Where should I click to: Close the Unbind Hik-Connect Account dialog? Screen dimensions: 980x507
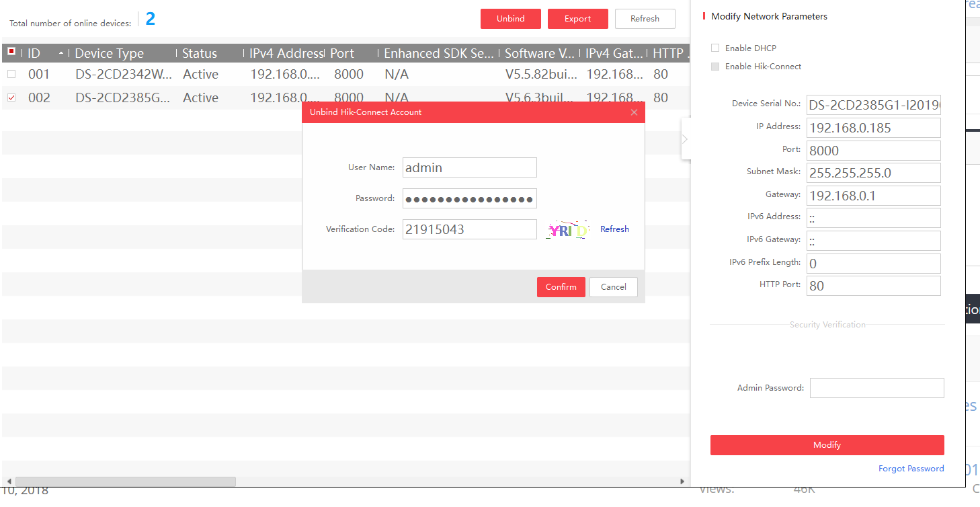tap(634, 112)
